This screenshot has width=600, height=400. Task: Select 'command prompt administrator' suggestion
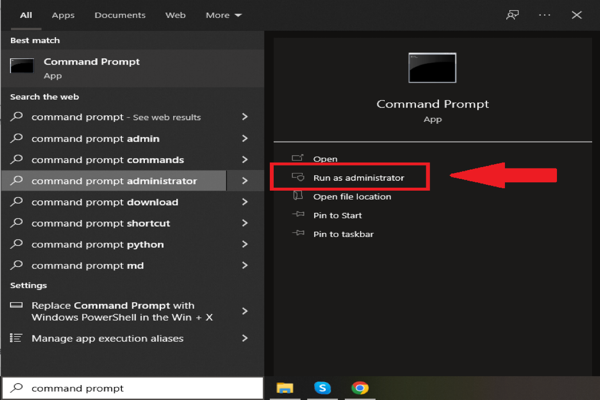[x=114, y=181]
